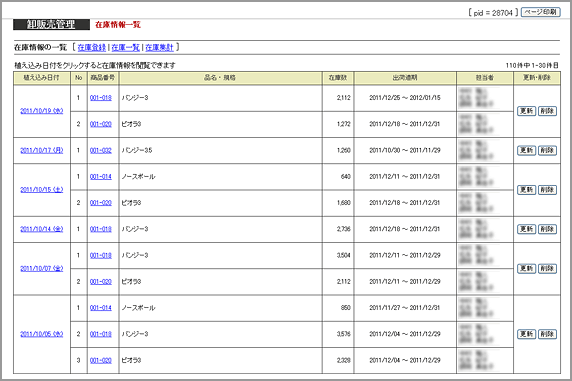The width and height of the screenshot is (572, 381).
Task: Click 削除 for the 2011/10/19 entry
Action: [547, 111]
